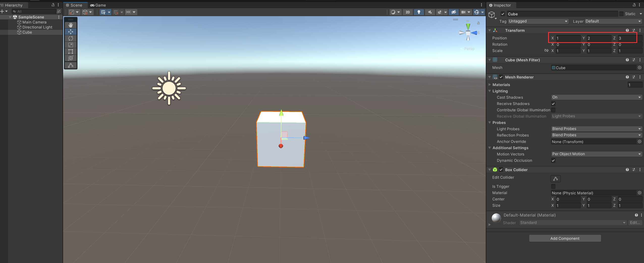Open the Cast Shadows dropdown
The image size is (644, 263).
click(596, 97)
